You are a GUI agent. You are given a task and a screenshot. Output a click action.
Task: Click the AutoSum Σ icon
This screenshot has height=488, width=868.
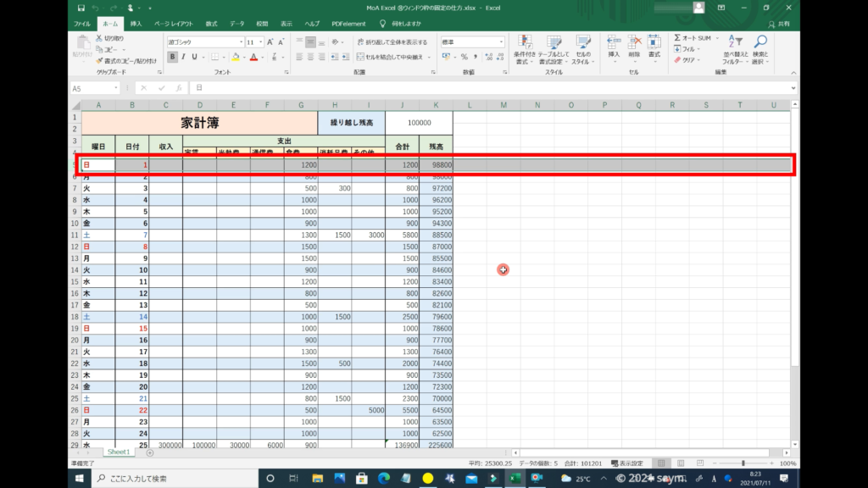pos(678,38)
